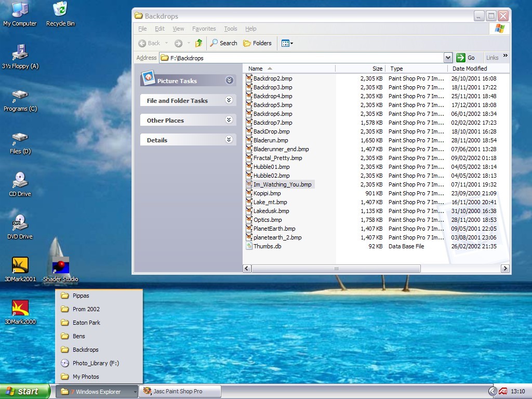The width and height of the screenshot is (532, 399).
Task: Select the Backdrop2.bmp file icon
Action: pos(249,78)
